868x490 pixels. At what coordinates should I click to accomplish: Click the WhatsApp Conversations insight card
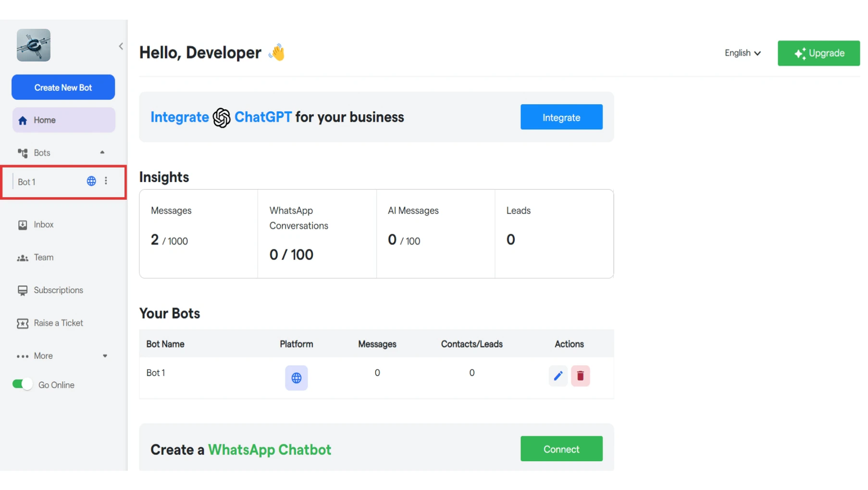click(317, 234)
